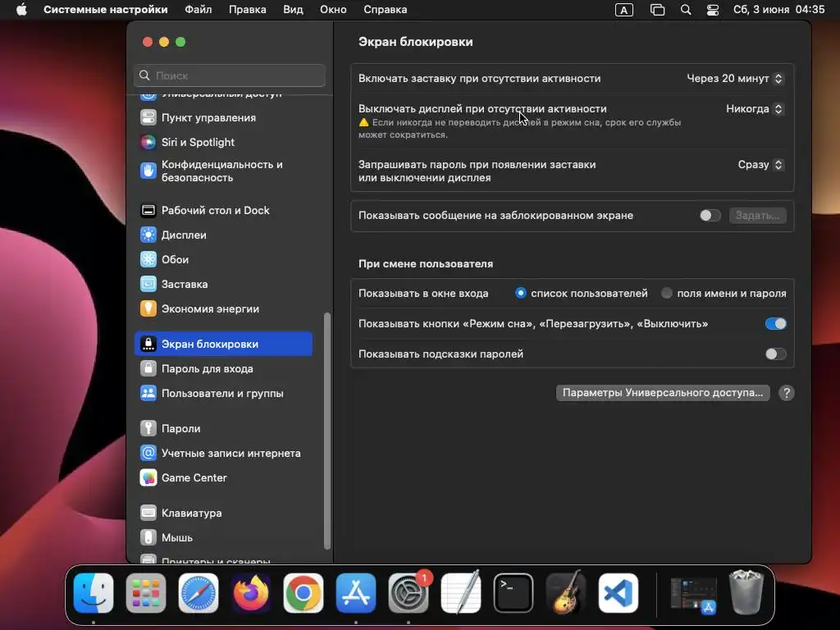Launch Safari from the Dock

[x=199, y=593]
